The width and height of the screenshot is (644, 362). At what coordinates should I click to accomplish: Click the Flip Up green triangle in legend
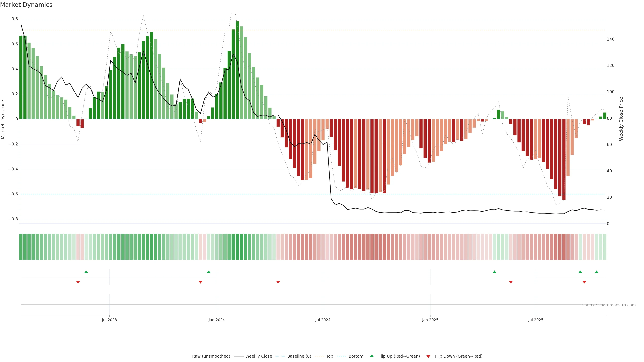pos(371,356)
